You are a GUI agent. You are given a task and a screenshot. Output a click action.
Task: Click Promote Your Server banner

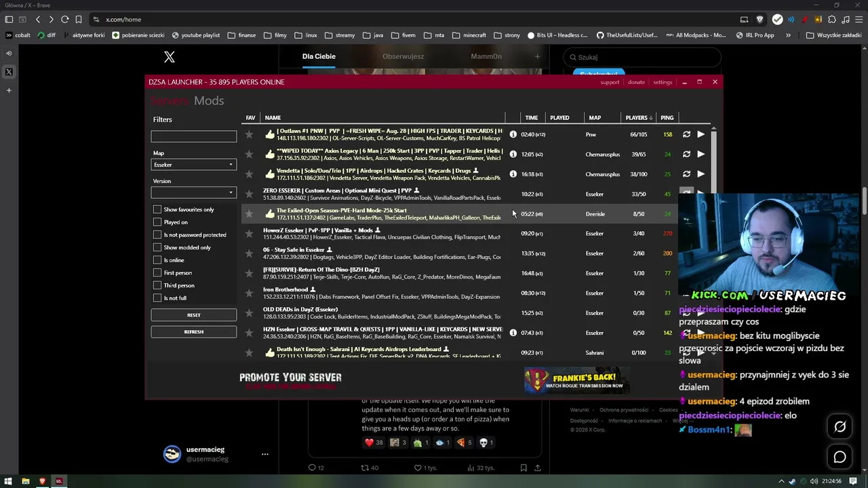pos(290,380)
